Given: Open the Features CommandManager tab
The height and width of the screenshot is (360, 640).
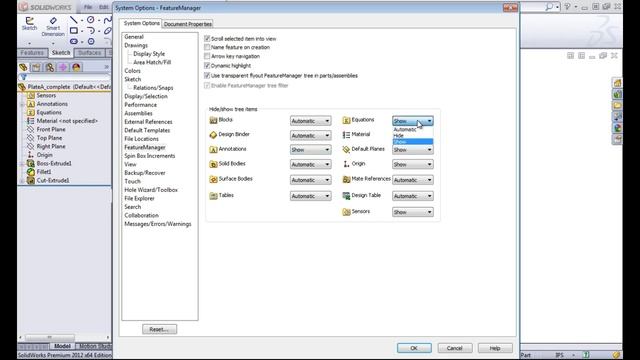Looking at the screenshot, I should click(x=32, y=53).
